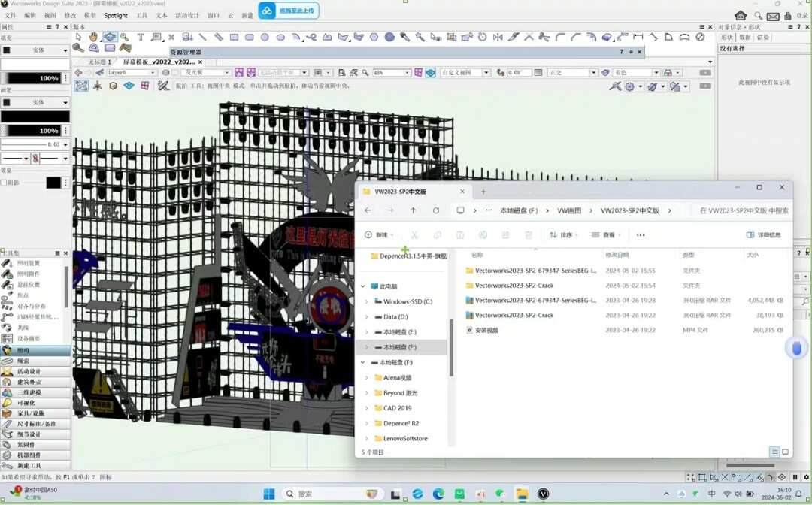
Task: Switch to the 无标题 1 document tab
Action: pyautogui.click(x=99, y=62)
